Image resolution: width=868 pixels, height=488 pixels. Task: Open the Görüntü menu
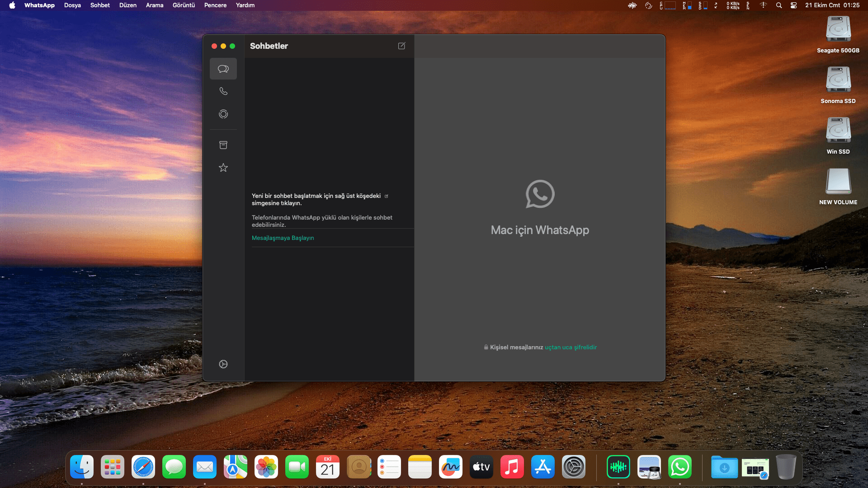point(184,5)
